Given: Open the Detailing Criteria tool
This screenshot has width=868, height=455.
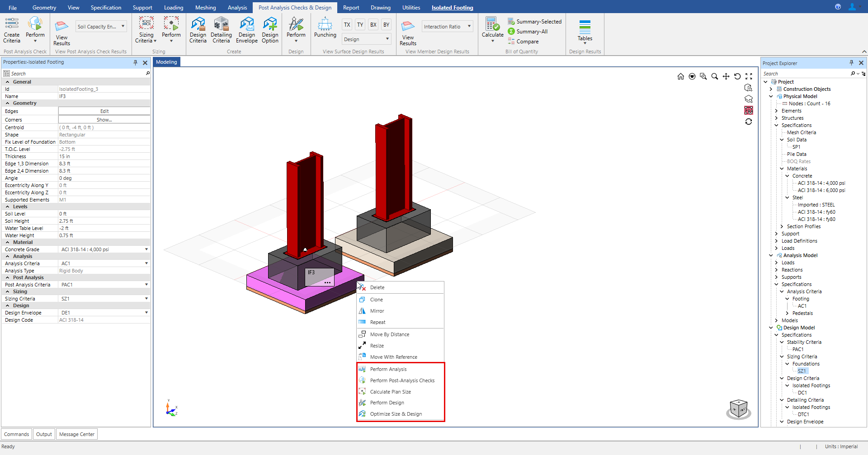Looking at the screenshot, I should pos(221,30).
